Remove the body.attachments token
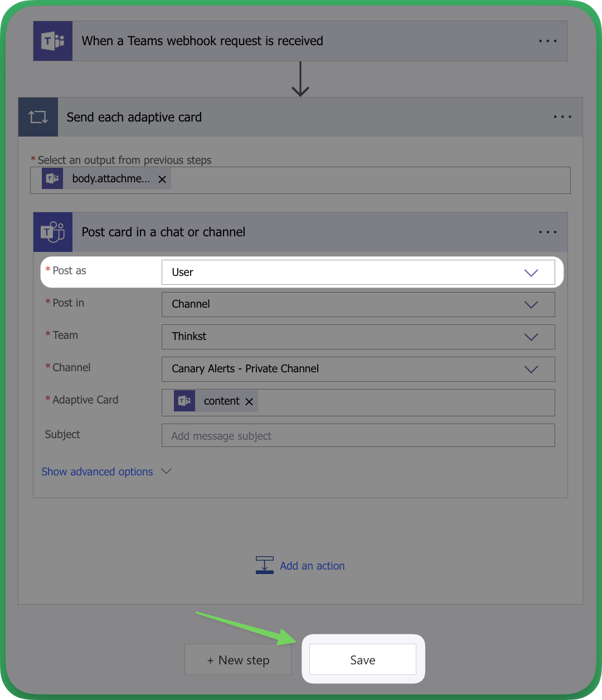Image resolution: width=602 pixels, height=700 pixels. coord(162,179)
